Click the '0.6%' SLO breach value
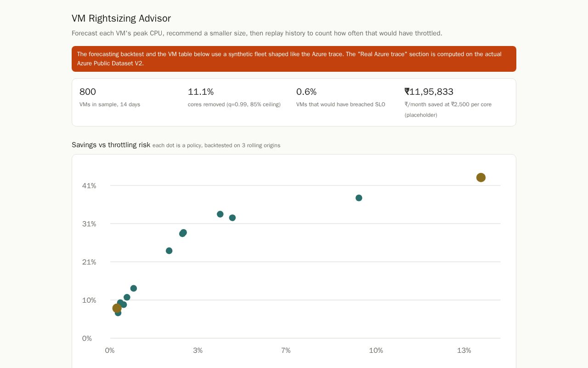The width and height of the screenshot is (588, 368). [306, 92]
